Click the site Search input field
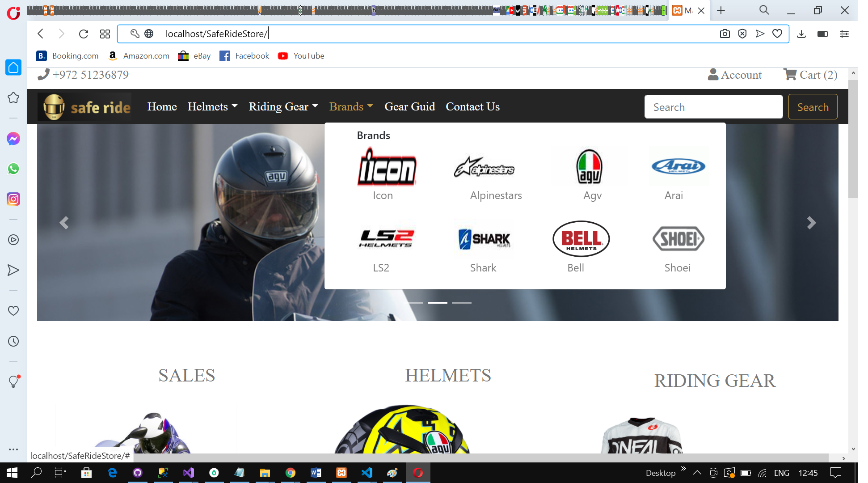Viewport: 868px width, 483px height. click(x=713, y=107)
